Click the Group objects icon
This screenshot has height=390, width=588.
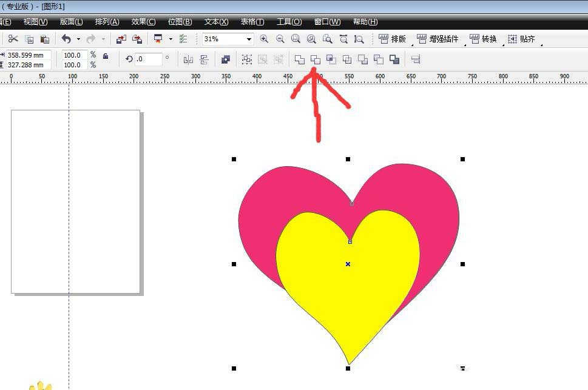pos(247,59)
